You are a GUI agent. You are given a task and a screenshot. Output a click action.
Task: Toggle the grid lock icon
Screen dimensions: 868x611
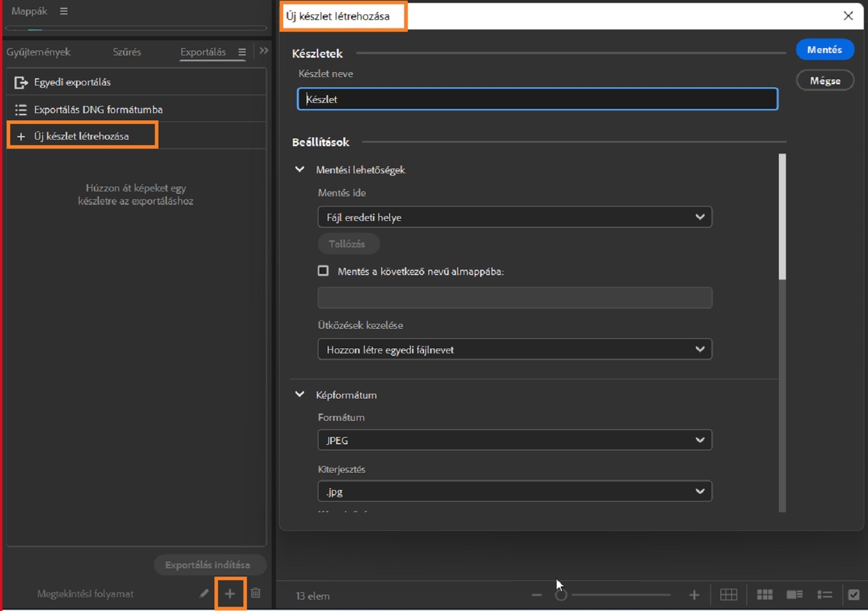click(x=728, y=595)
